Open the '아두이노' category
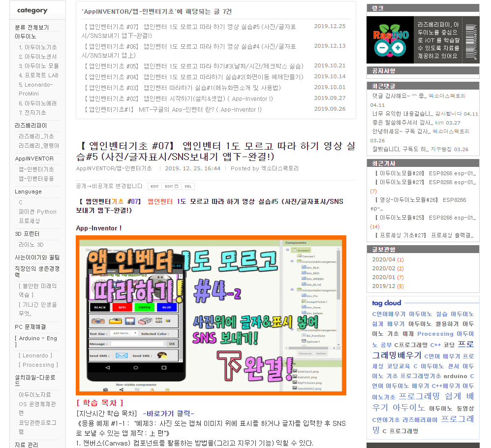The height and width of the screenshot is (448, 491). coord(26,36)
